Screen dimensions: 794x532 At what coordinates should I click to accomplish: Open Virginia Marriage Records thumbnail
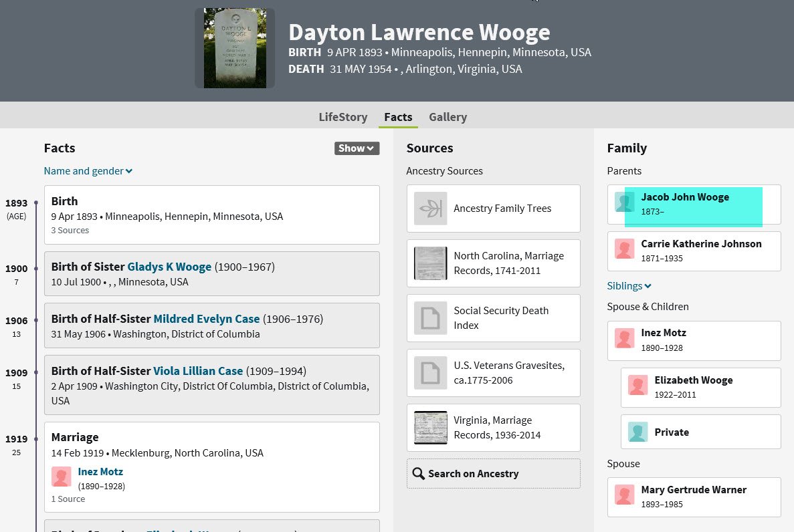430,428
